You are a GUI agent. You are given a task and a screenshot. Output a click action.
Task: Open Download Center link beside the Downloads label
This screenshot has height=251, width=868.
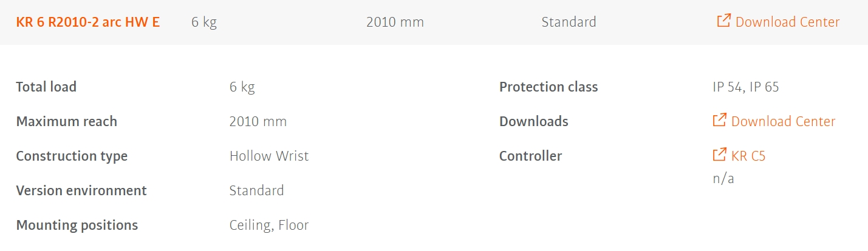tap(783, 122)
